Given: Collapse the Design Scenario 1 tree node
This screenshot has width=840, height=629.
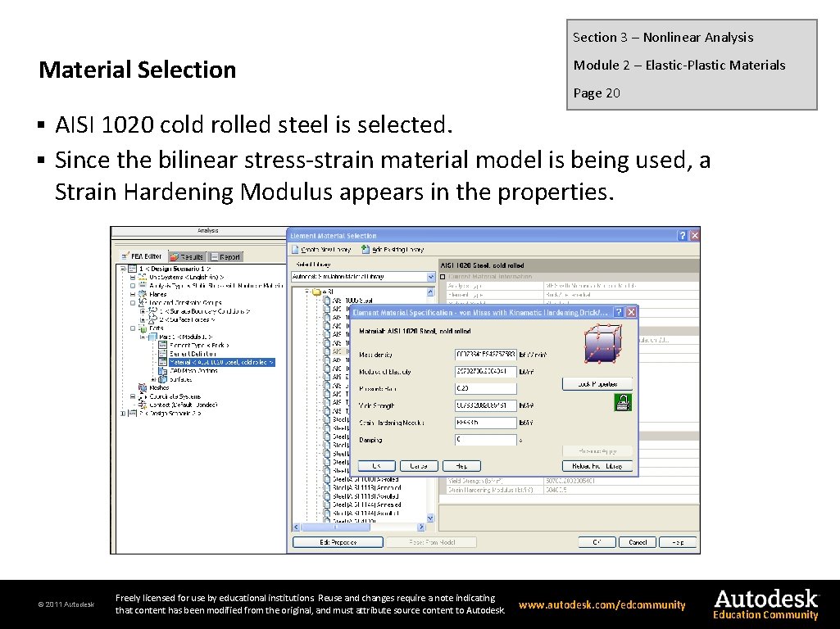Looking at the screenshot, I should tap(123, 269).
